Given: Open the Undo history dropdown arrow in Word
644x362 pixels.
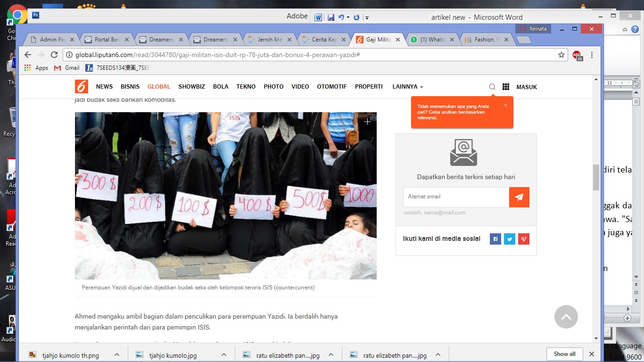Looking at the screenshot, I should [348, 17].
